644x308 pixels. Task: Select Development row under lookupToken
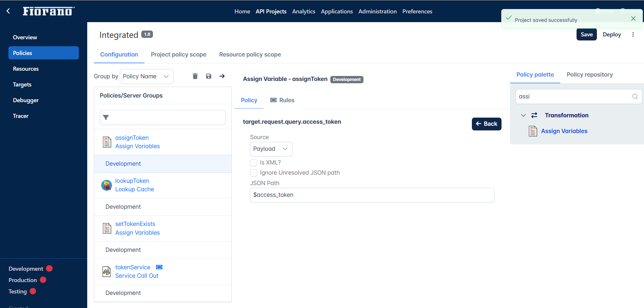click(x=163, y=207)
